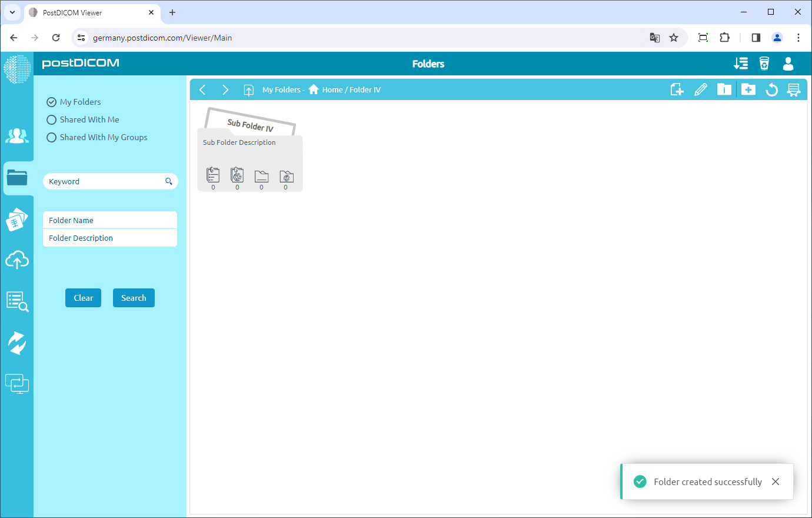
Task: Open Folder IV from the breadcrumb path
Action: (x=366, y=89)
